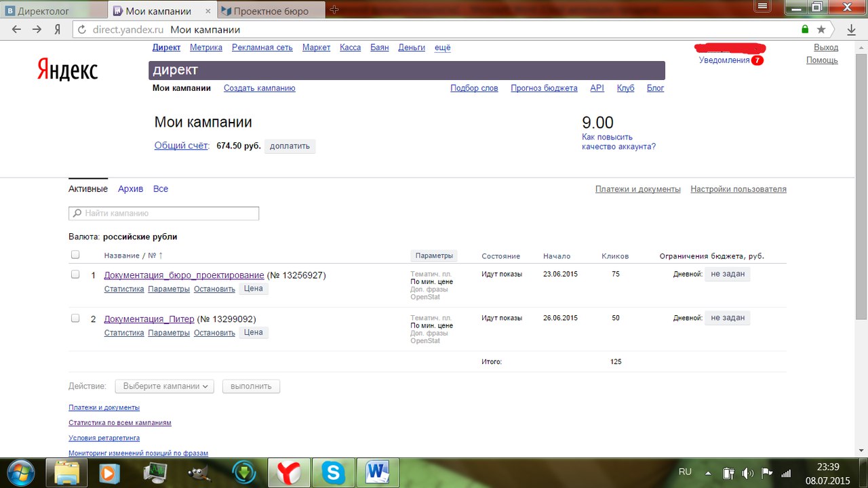Image resolution: width=868 pixels, height=488 pixels.
Task: Open the browser hamburger menu icon
Action: click(763, 7)
